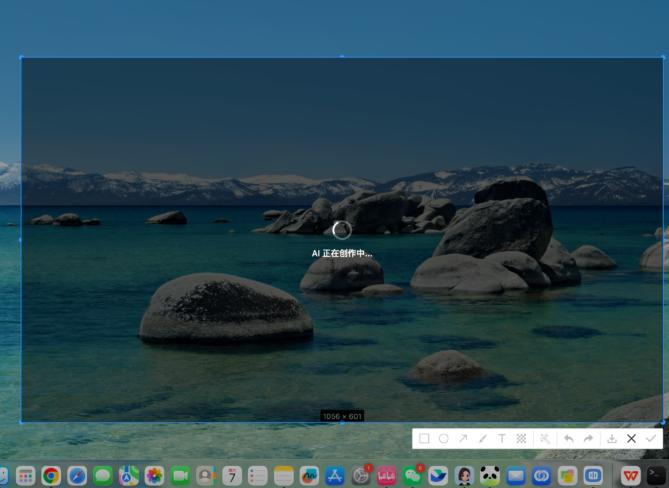
Task: Select the arrow annotation tool
Action: (x=463, y=439)
